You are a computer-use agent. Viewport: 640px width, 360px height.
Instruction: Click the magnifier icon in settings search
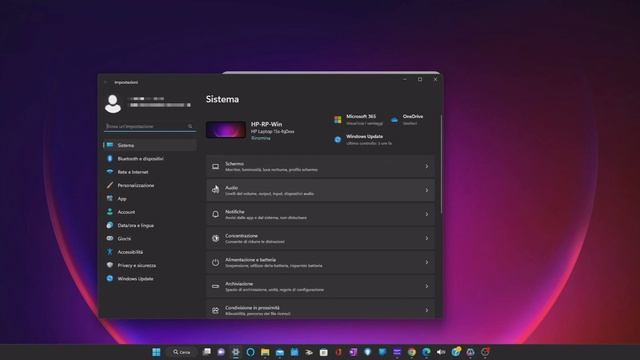click(190, 127)
